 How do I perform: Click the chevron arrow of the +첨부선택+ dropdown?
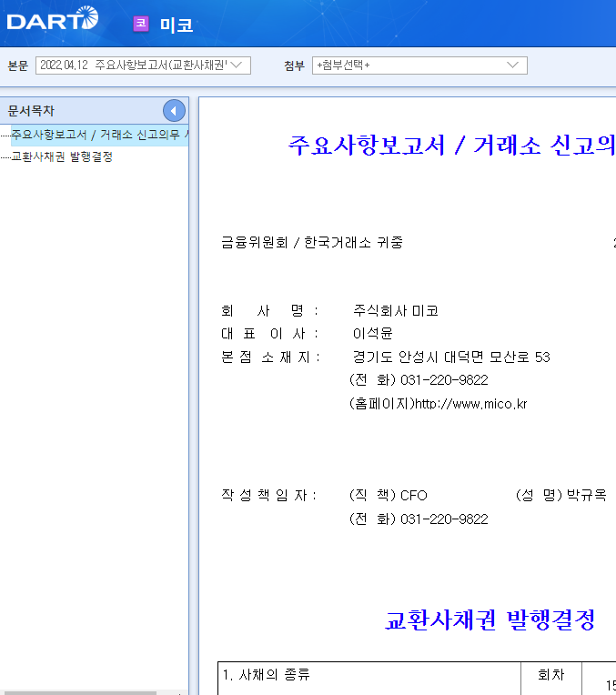pyautogui.click(x=512, y=65)
